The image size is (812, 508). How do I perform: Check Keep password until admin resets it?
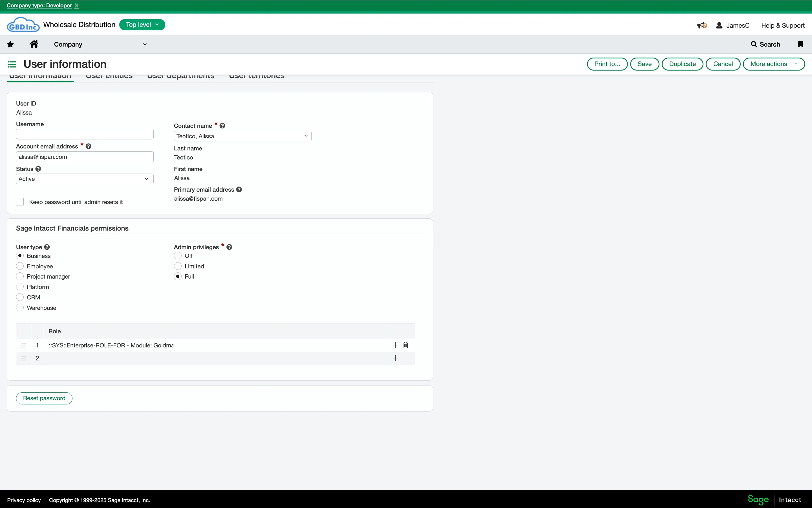20,202
